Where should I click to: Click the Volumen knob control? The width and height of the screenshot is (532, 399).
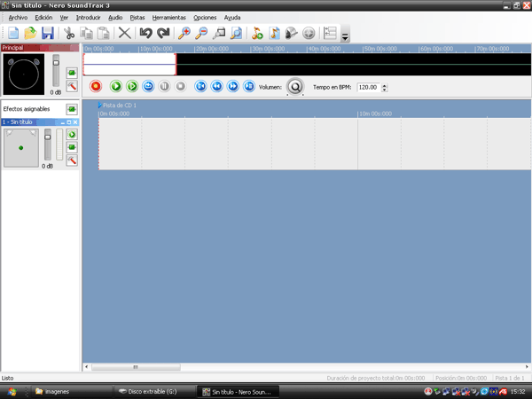pos(295,87)
